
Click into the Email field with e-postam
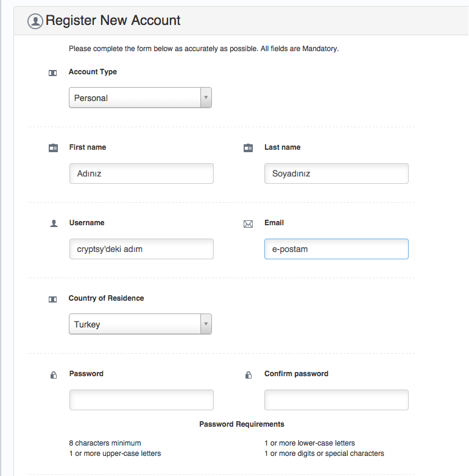click(336, 249)
